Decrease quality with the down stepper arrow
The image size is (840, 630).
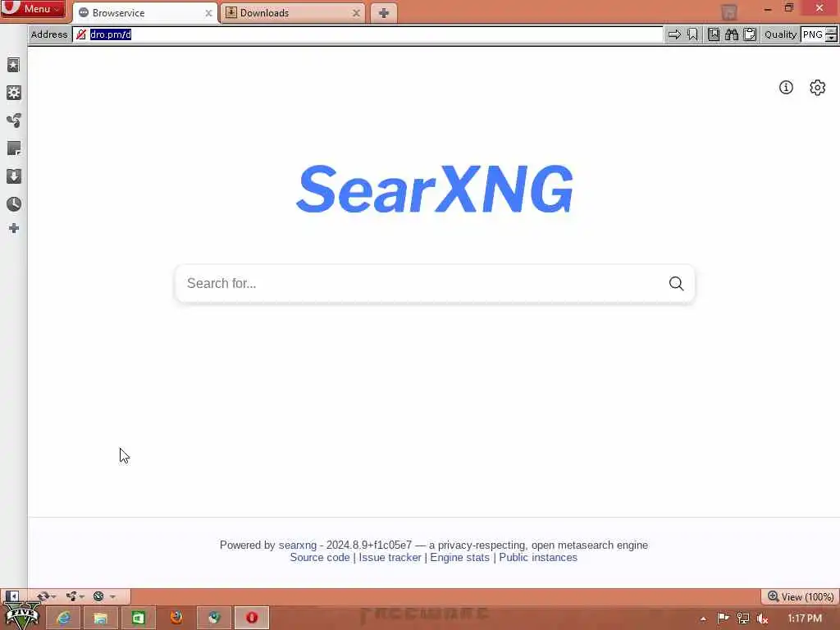point(832,39)
